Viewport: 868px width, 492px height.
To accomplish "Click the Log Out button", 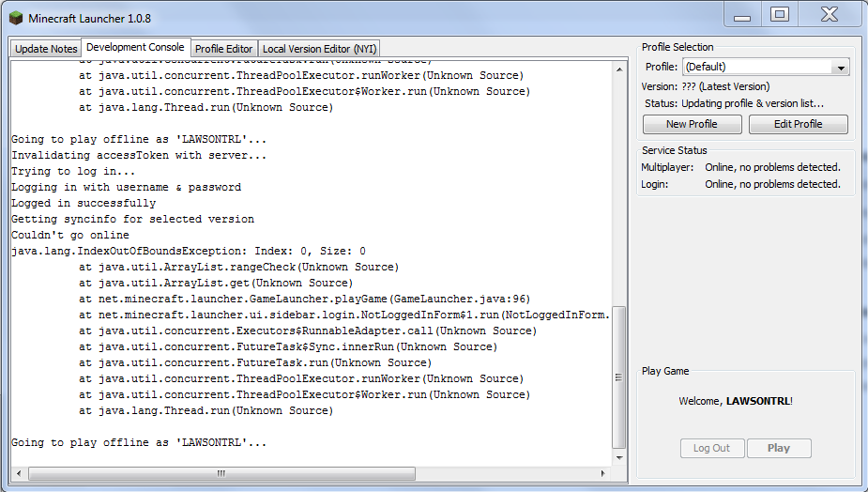I will pyautogui.click(x=712, y=448).
